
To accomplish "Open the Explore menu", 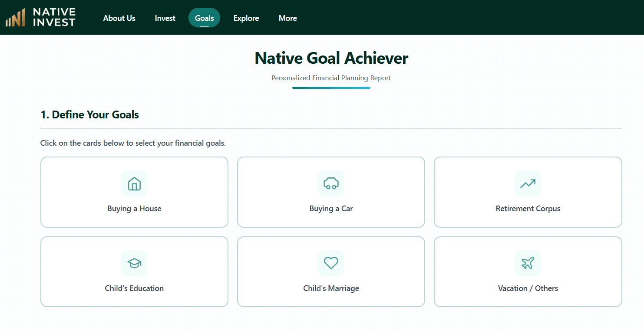I will (x=246, y=18).
